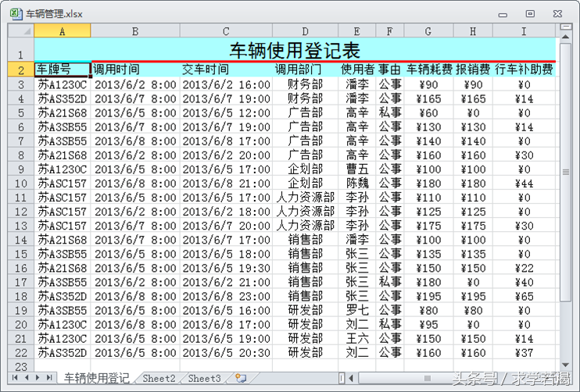Image resolution: width=580 pixels, height=392 pixels.
Task: Click the insert new worksheet tab icon
Action: (241, 378)
